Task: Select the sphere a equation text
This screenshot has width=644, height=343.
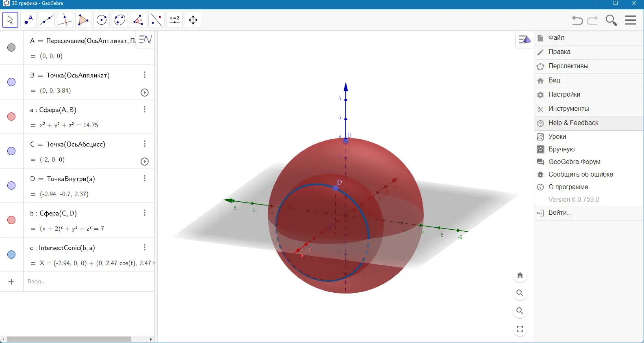Action: pyautogui.click(x=69, y=125)
